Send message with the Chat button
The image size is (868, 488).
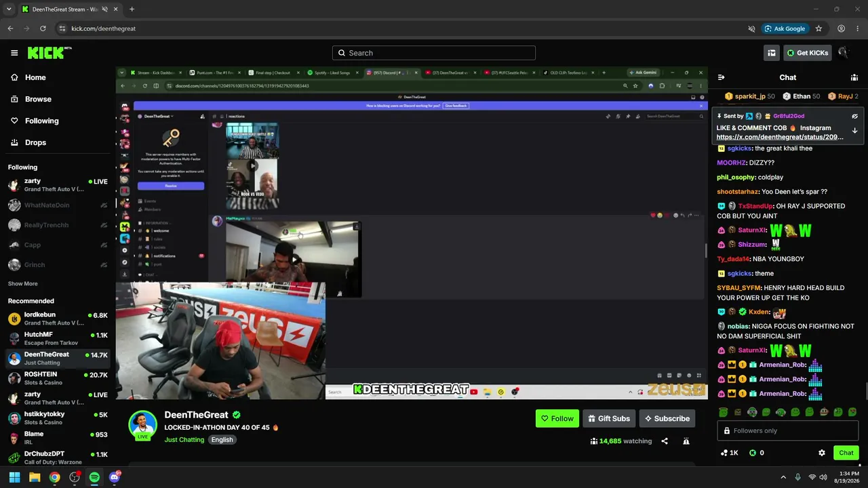846,453
